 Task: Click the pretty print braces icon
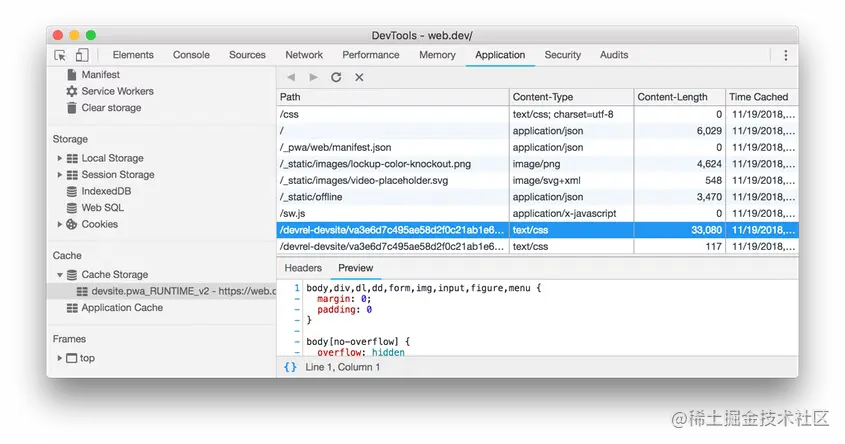(290, 367)
